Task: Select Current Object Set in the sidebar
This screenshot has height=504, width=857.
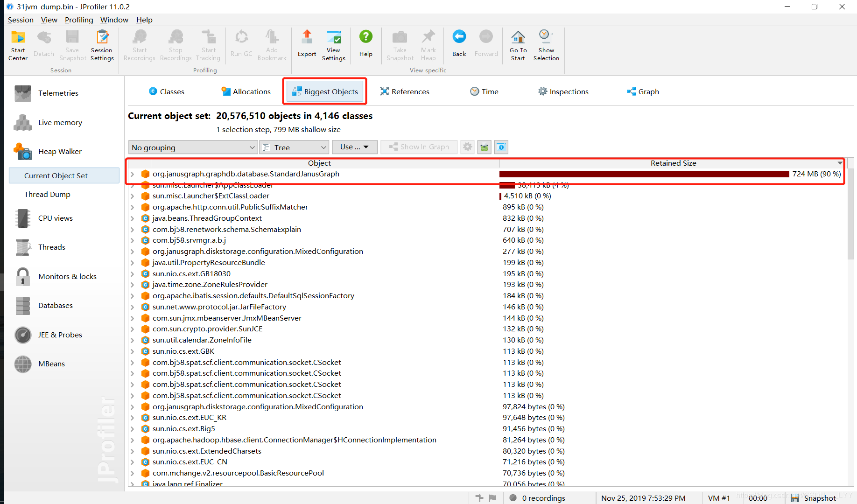Action: [64, 175]
